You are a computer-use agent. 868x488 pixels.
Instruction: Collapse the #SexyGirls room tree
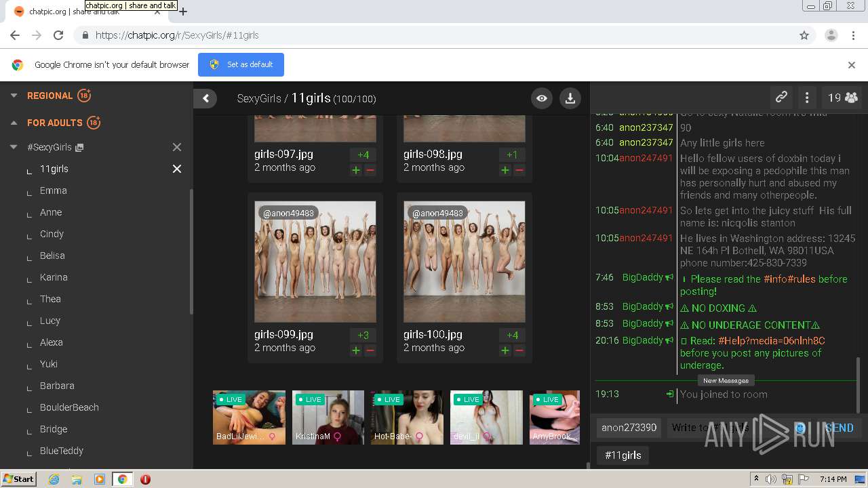coord(14,147)
